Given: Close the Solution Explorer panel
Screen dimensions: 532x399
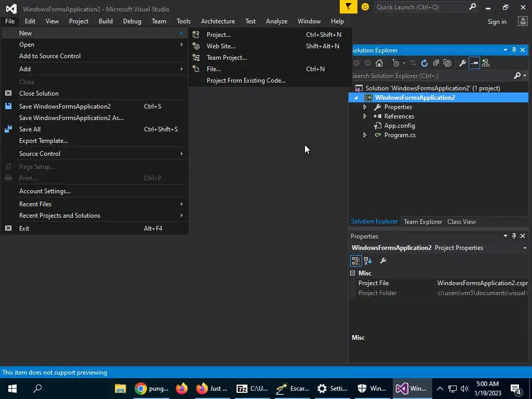Looking at the screenshot, I should 523,50.
